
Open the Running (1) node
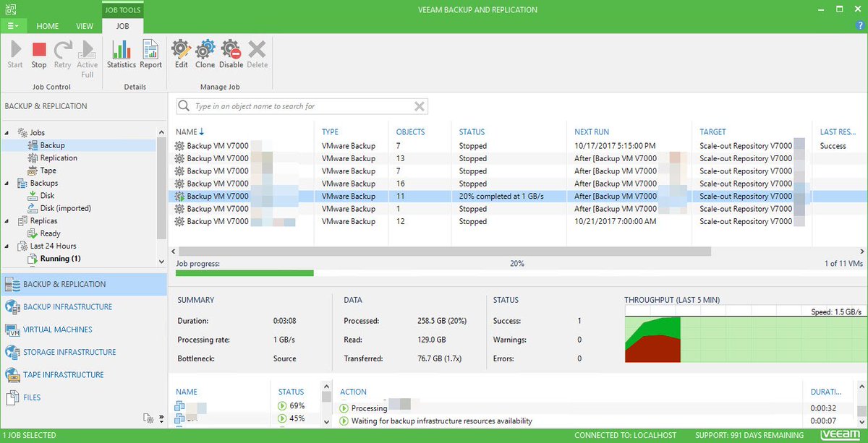point(60,259)
